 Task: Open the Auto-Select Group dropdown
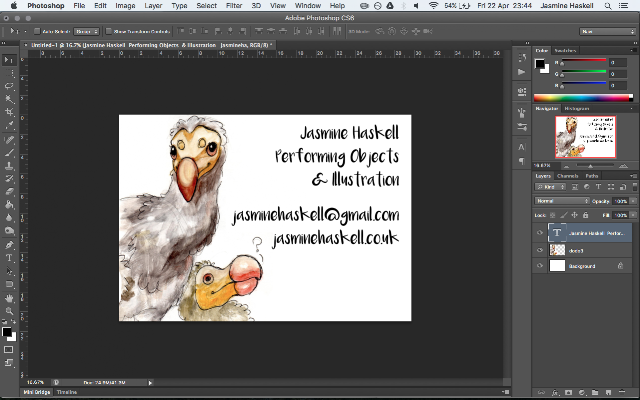(x=87, y=31)
